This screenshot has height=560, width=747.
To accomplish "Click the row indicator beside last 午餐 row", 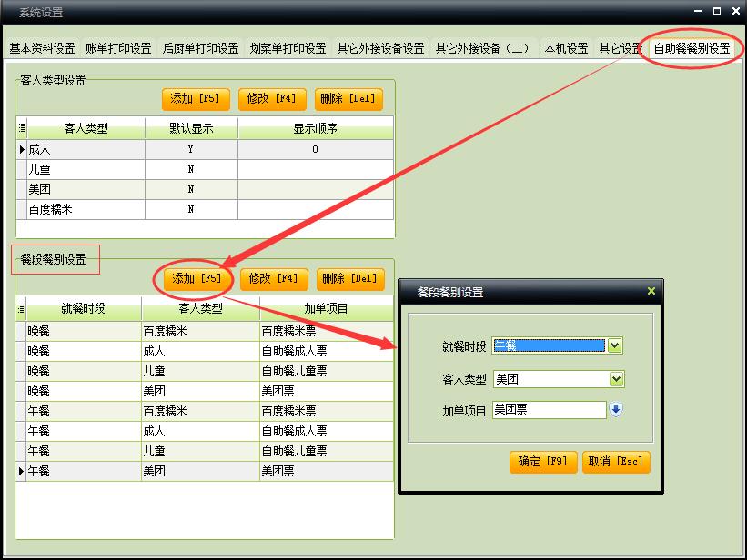I will [21, 472].
